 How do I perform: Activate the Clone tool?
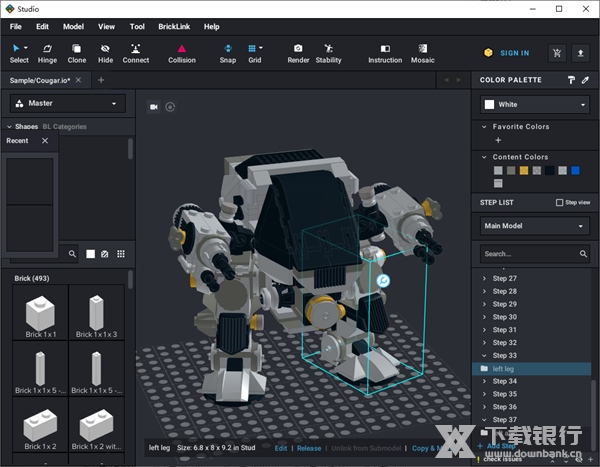[x=76, y=52]
